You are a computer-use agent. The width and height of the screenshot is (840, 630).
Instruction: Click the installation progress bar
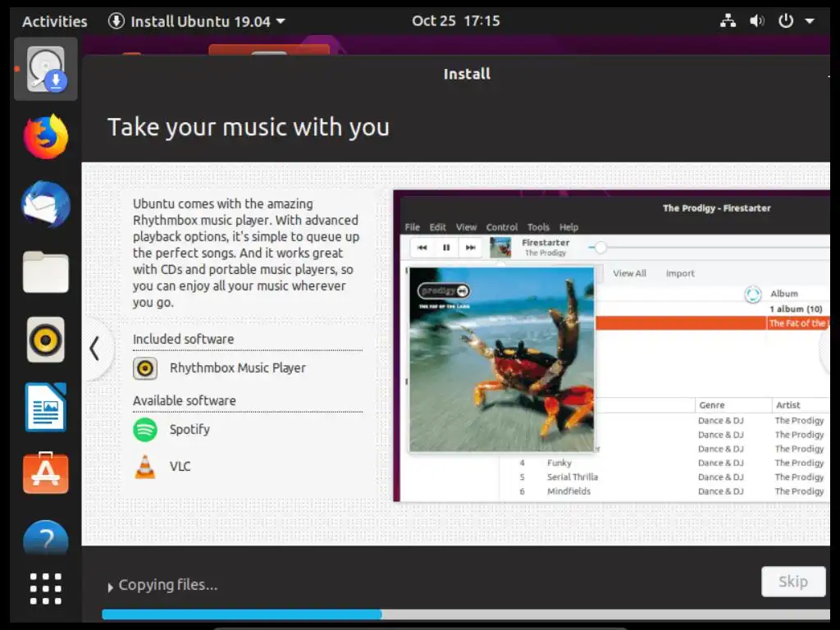coord(466,614)
